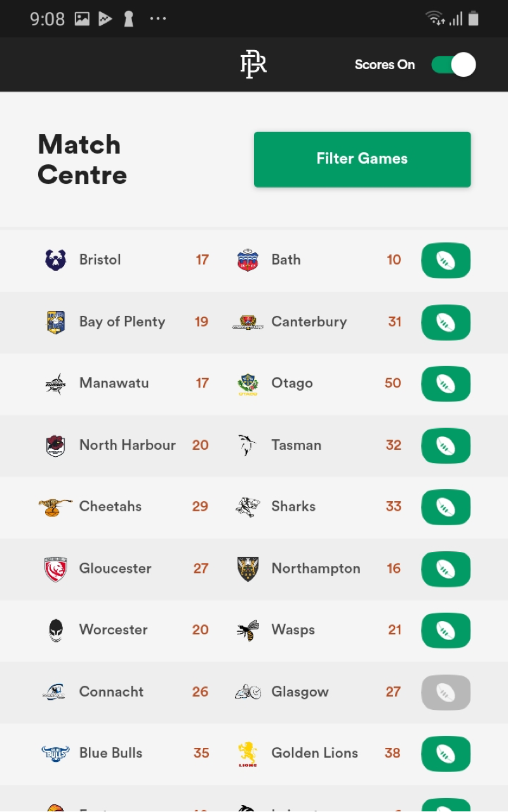Toggle the Scores On switch

453,65
